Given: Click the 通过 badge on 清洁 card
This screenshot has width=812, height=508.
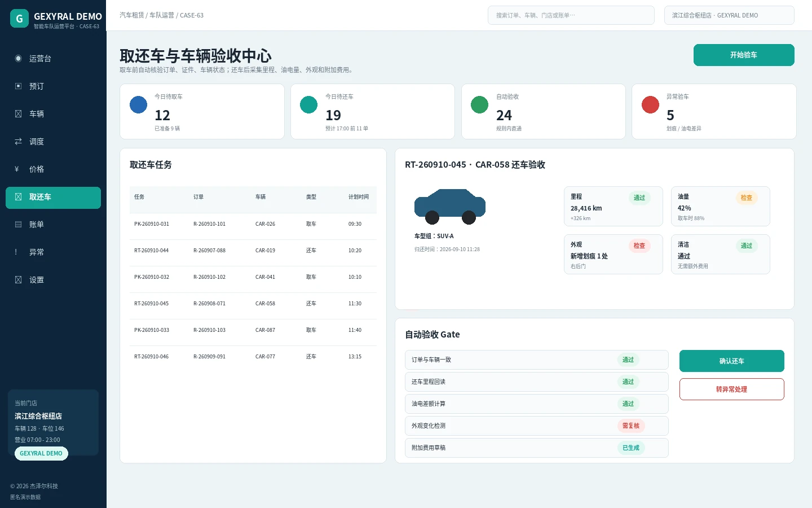Looking at the screenshot, I should click(x=747, y=246).
